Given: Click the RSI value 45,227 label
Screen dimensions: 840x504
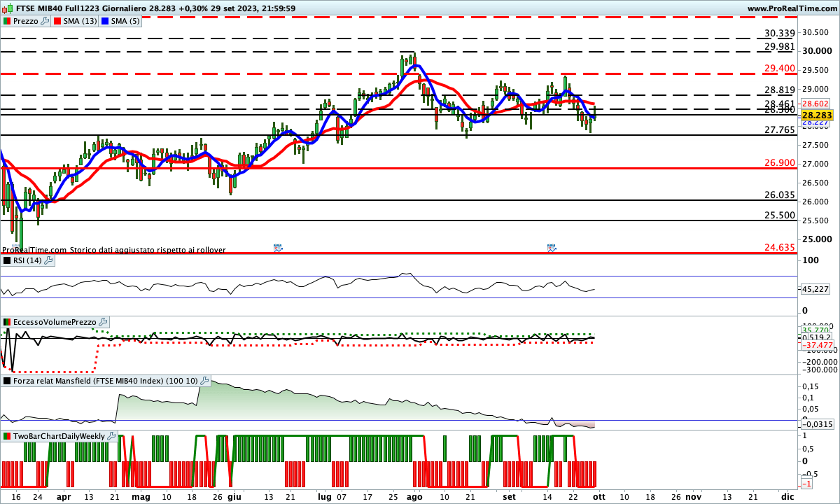Looking at the screenshot, I should click(x=816, y=289).
